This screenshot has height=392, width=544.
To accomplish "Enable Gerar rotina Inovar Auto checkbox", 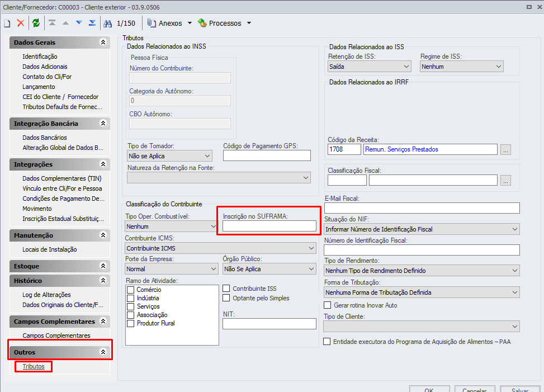I will (x=327, y=305).
